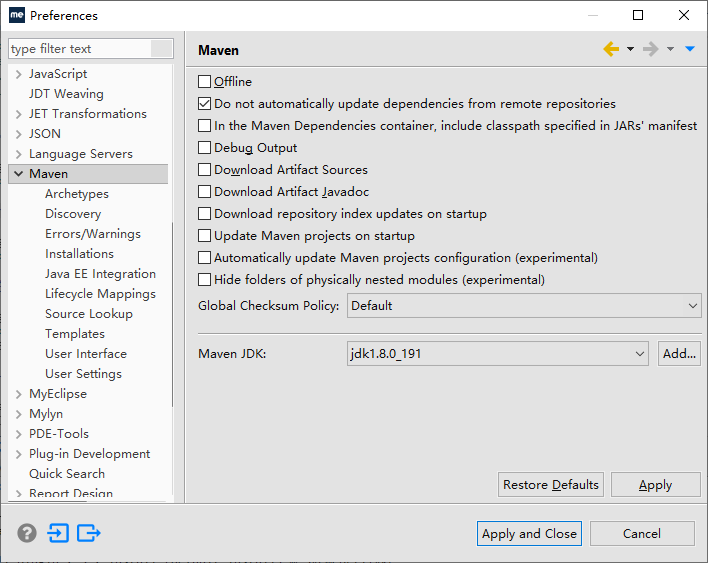Select User Interface page

(x=86, y=354)
